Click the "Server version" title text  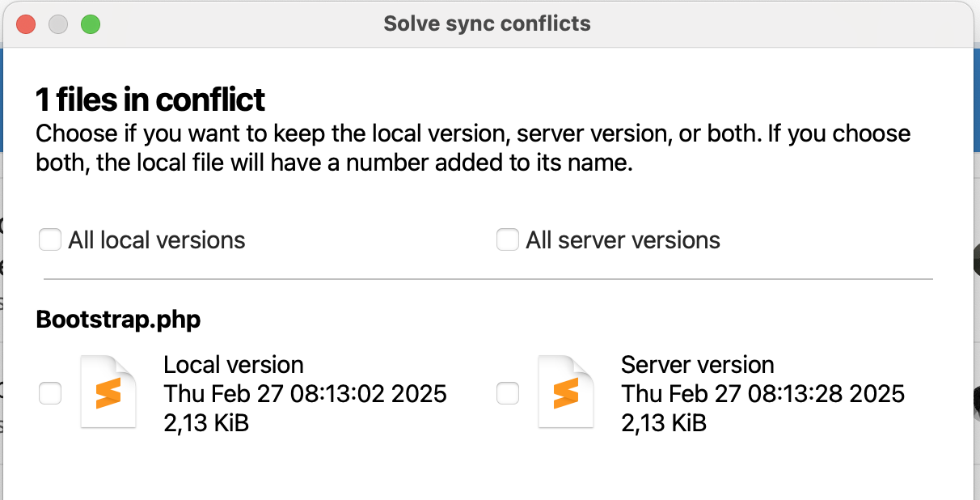tap(697, 365)
